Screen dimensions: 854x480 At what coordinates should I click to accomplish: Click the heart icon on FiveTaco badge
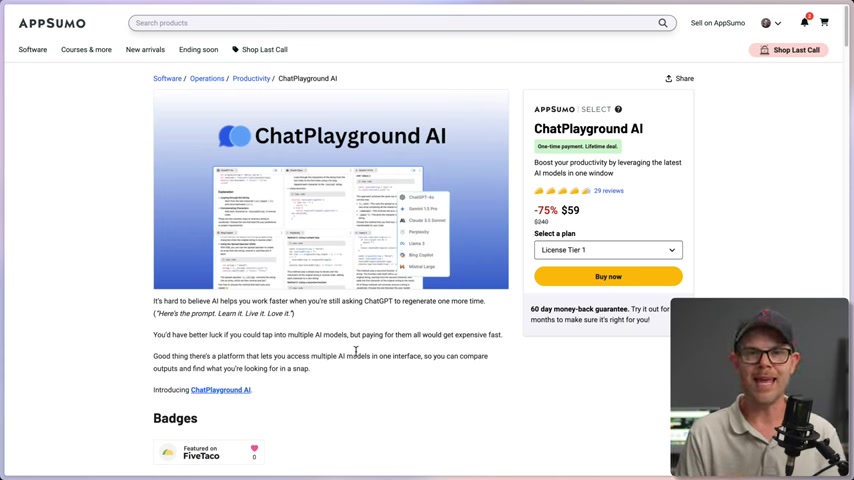[254, 448]
